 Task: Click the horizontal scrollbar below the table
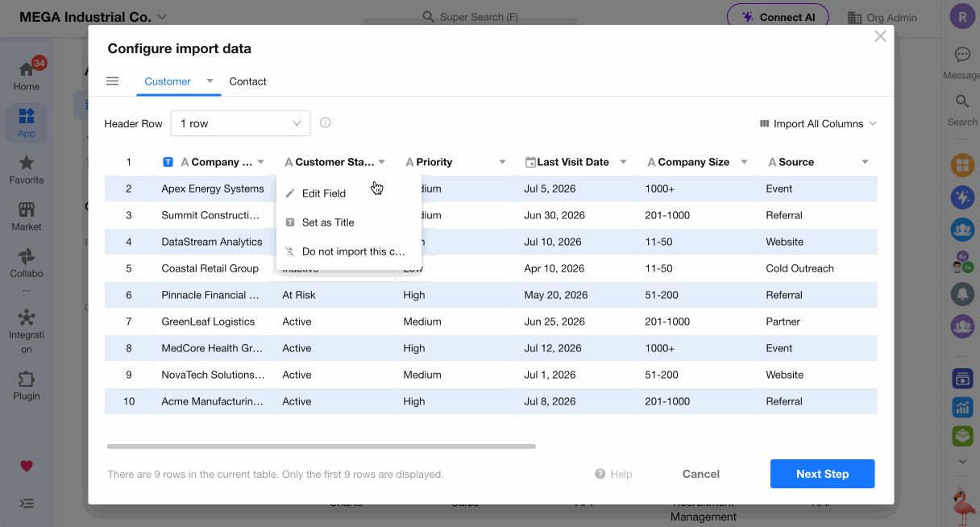tap(321, 446)
